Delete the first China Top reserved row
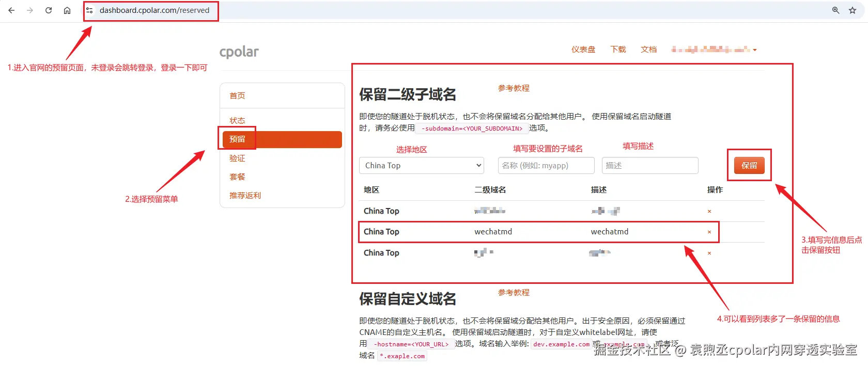 (709, 211)
